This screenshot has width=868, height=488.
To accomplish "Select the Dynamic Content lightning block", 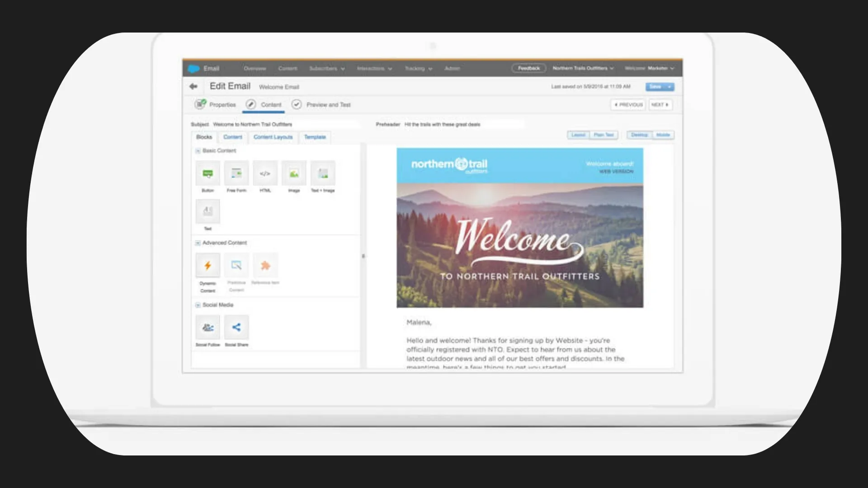I will click(208, 265).
